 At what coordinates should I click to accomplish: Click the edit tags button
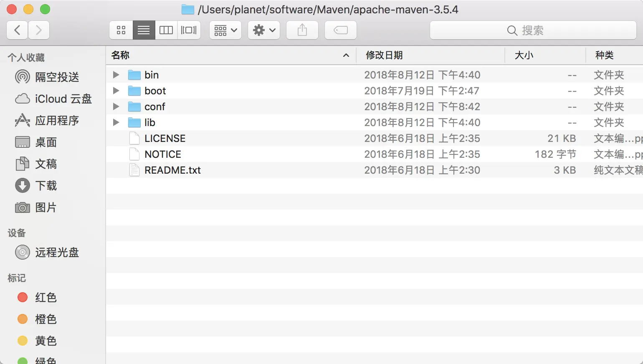click(x=341, y=30)
